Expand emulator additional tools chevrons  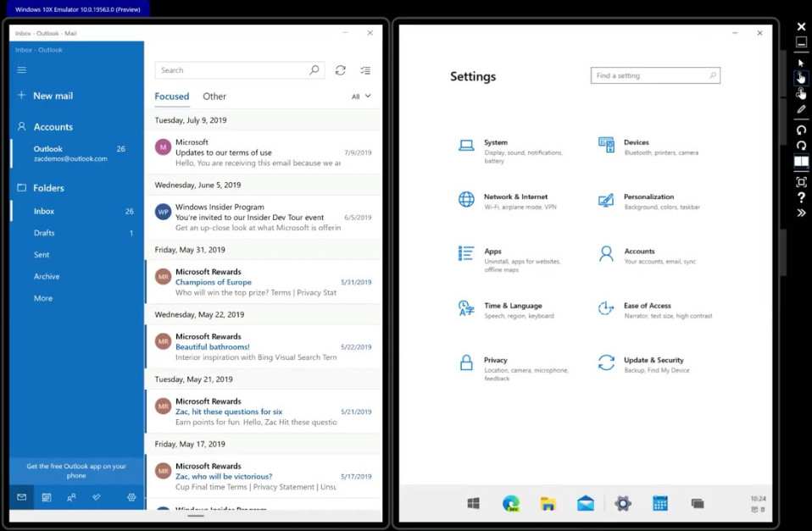click(x=801, y=213)
